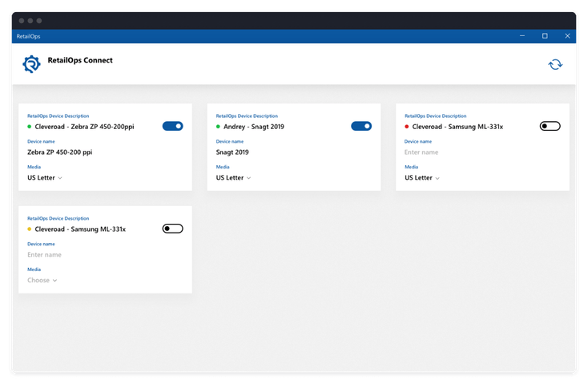
Task: Disable the Cleveroad Zebra ZP 450-200ppi toggle
Action: (172, 126)
